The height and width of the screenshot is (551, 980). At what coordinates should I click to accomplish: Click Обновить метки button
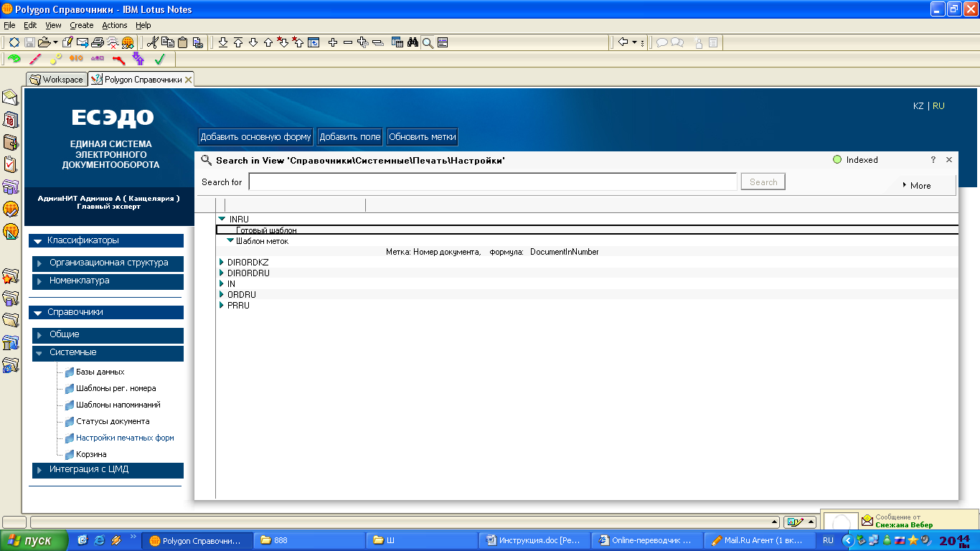point(422,137)
